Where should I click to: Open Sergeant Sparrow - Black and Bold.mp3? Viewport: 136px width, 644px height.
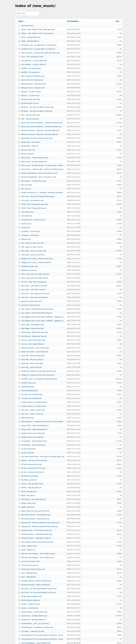(x=36, y=581)
